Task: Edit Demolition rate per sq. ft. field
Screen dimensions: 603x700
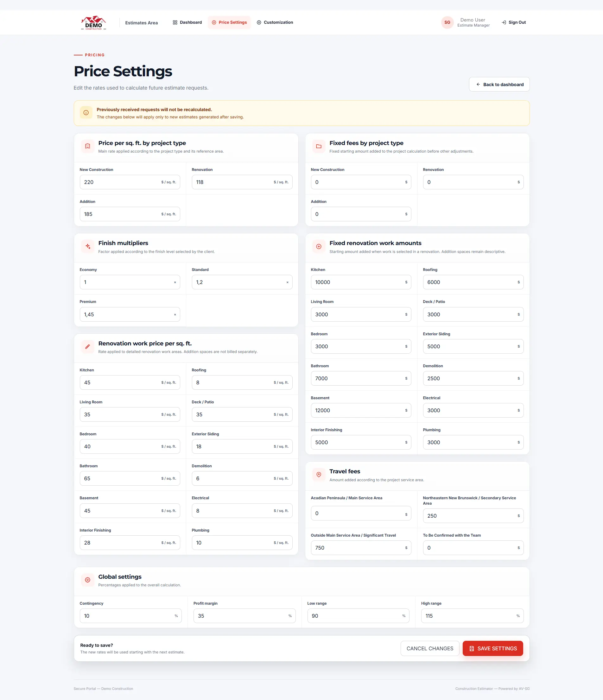Action: tap(242, 479)
